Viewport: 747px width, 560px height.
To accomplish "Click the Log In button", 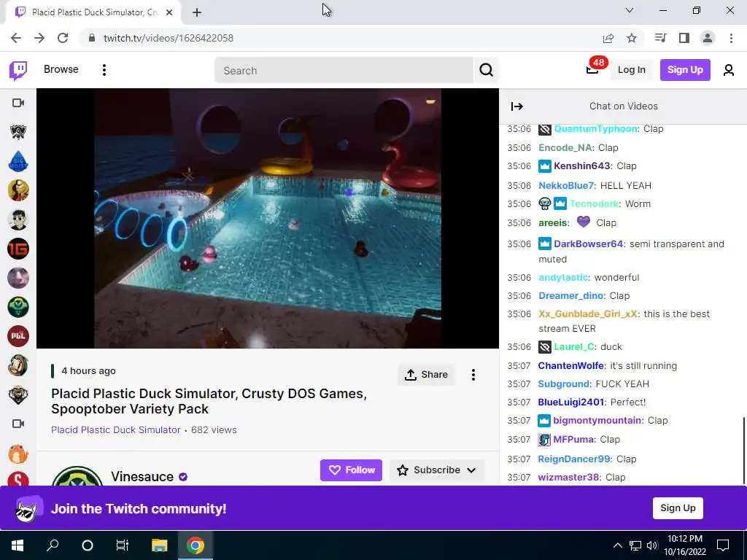I will [x=631, y=70].
